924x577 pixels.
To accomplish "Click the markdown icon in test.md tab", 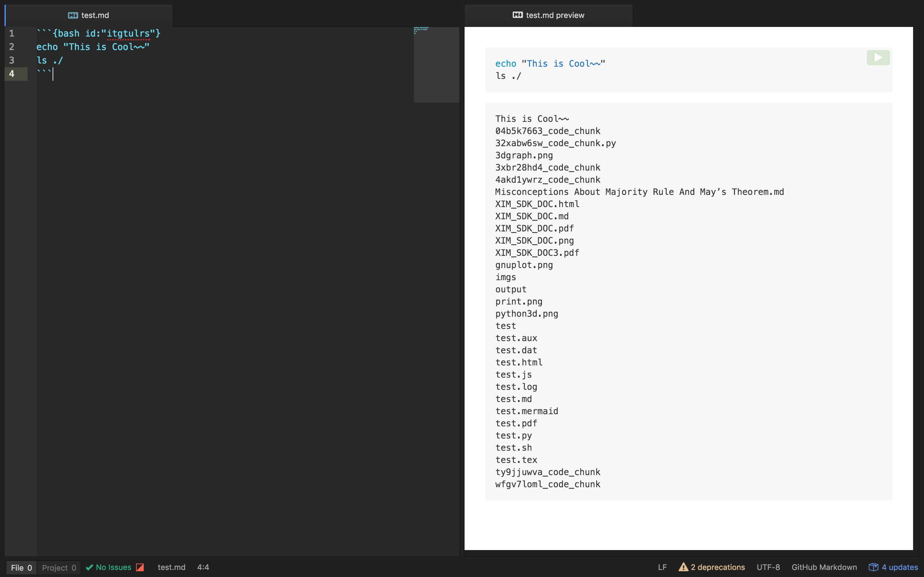I will (73, 15).
